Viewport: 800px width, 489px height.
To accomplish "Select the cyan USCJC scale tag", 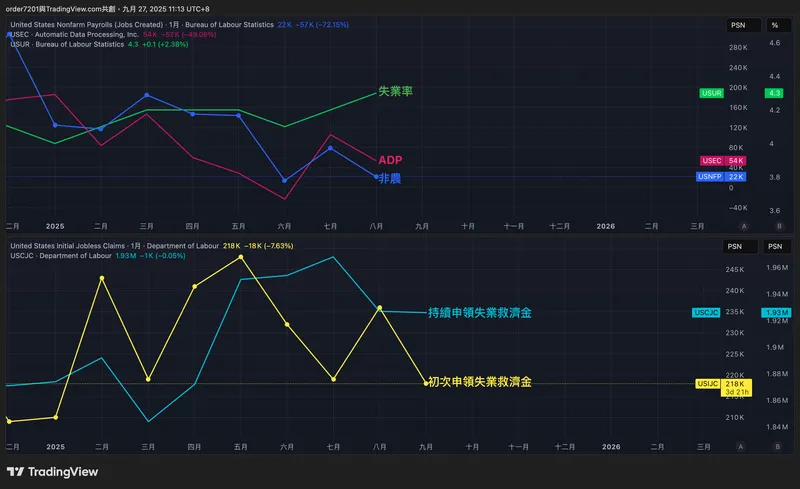I will (706, 313).
